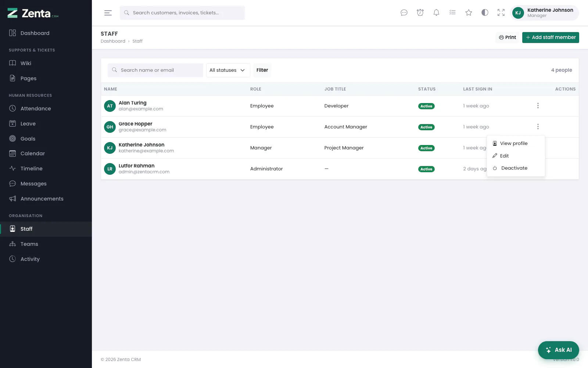Open the alarm clock reminders icon

coord(420,13)
